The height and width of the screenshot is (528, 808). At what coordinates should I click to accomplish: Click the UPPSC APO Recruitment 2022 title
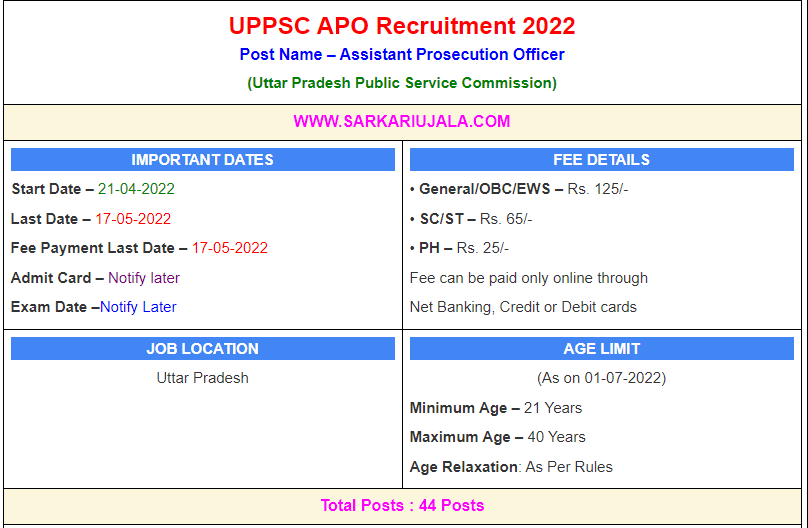pos(402,26)
